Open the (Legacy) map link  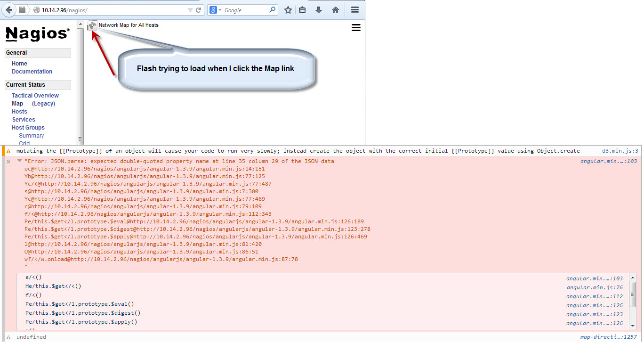point(43,104)
